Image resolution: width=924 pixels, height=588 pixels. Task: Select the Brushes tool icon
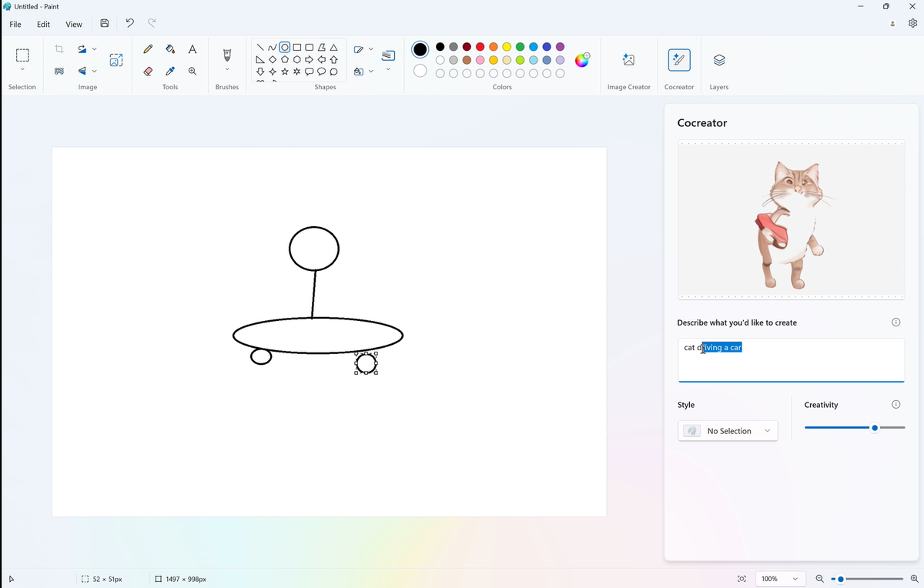point(227,55)
